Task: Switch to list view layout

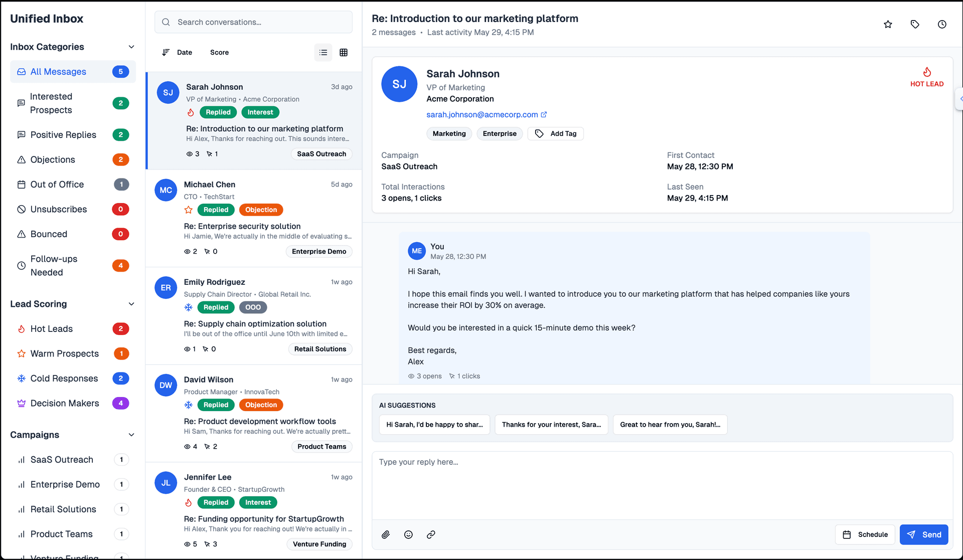Action: (x=323, y=52)
